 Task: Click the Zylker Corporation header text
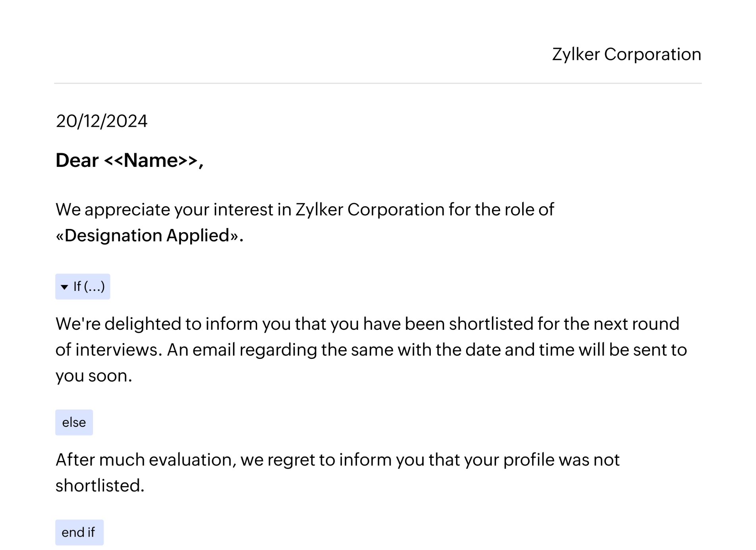point(627,54)
